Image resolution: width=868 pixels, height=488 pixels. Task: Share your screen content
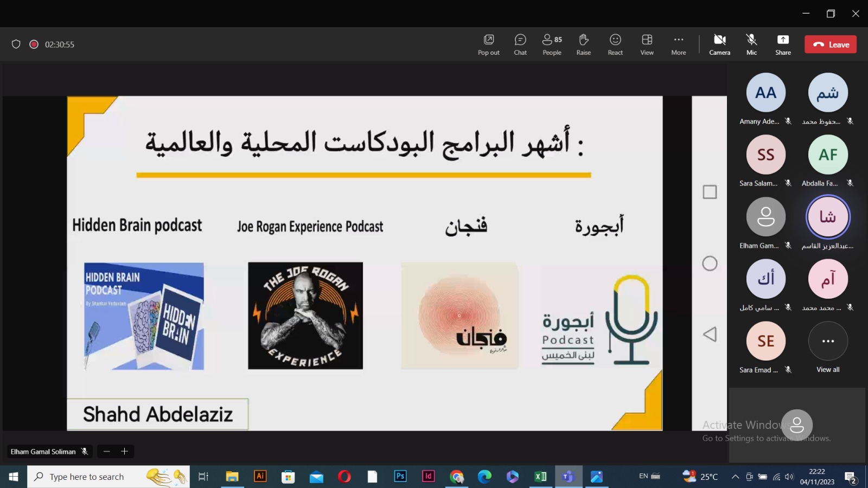click(783, 44)
